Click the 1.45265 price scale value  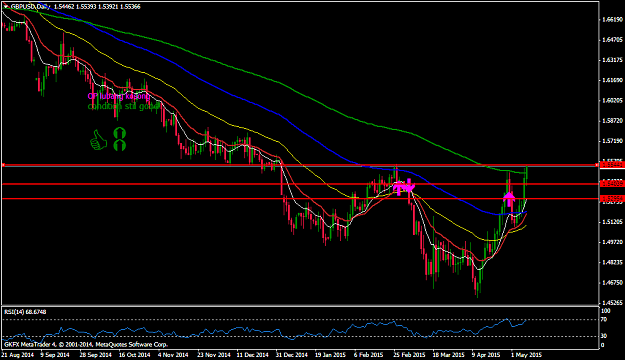[x=612, y=303]
